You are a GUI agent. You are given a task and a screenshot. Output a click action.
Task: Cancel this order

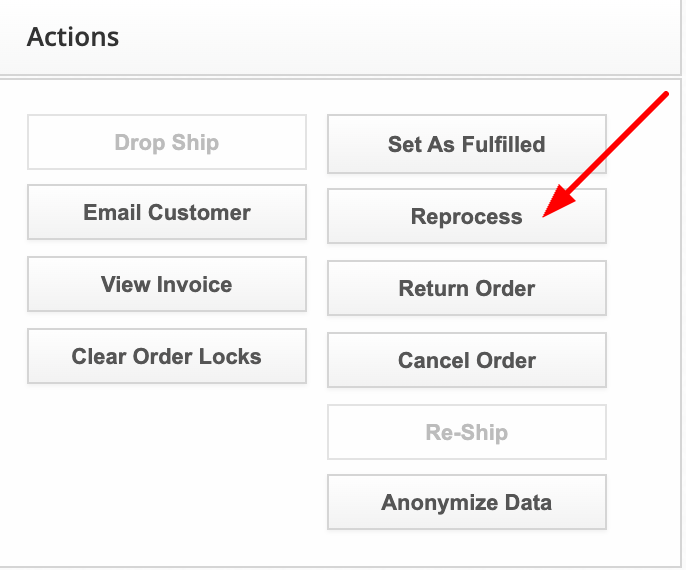pos(466,360)
